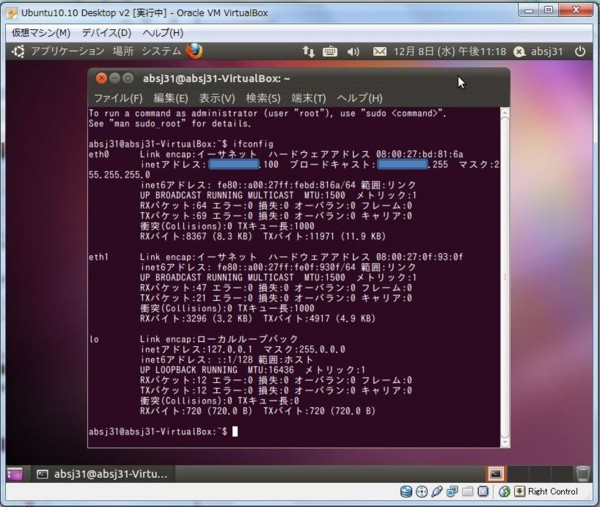Open the power session menu icon

(x=580, y=51)
